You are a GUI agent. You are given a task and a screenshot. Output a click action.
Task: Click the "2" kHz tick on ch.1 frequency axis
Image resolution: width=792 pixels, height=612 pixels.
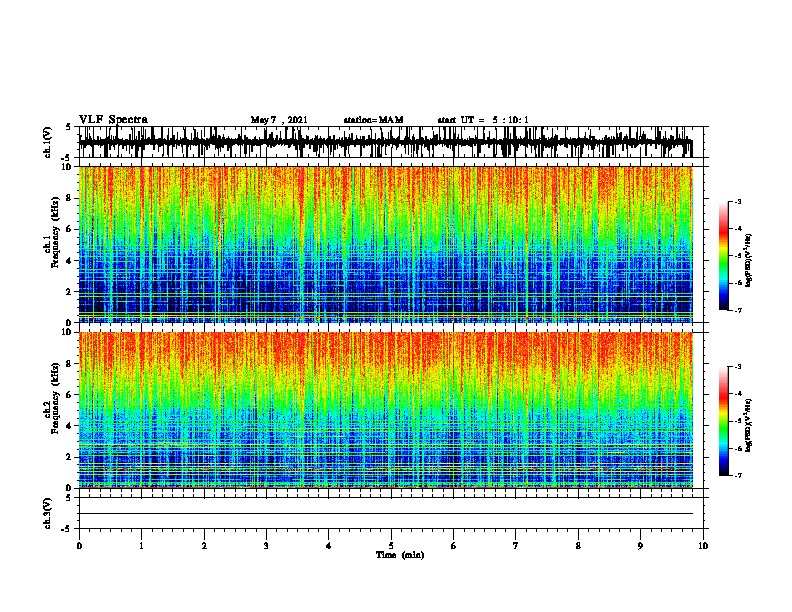[x=70, y=292]
